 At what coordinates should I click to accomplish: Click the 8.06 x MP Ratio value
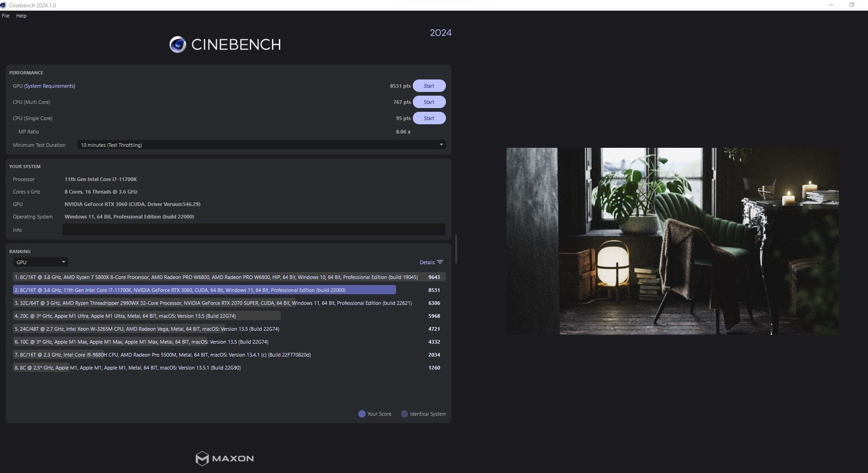403,132
